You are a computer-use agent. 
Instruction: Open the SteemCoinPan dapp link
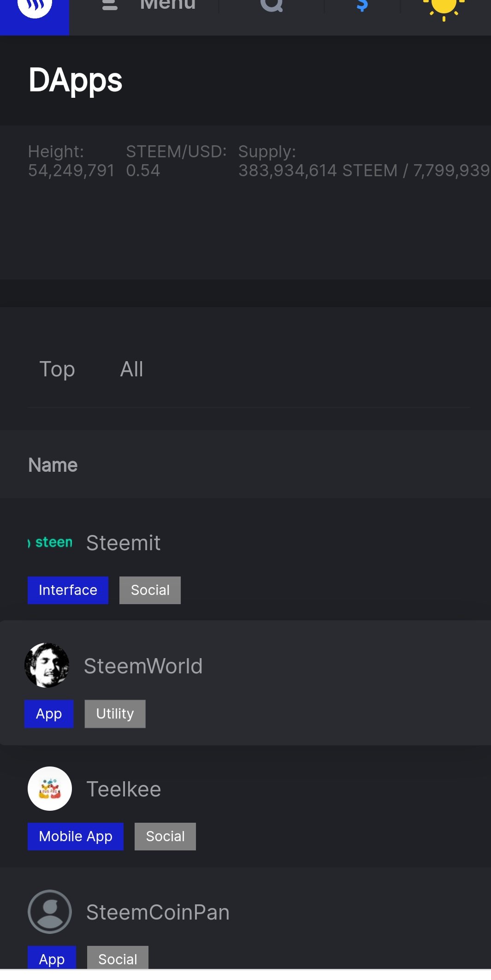pos(158,912)
